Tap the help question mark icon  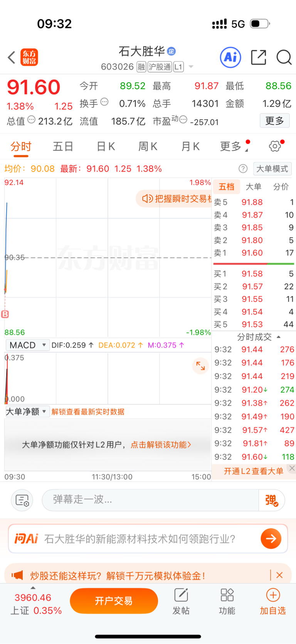(243, 169)
